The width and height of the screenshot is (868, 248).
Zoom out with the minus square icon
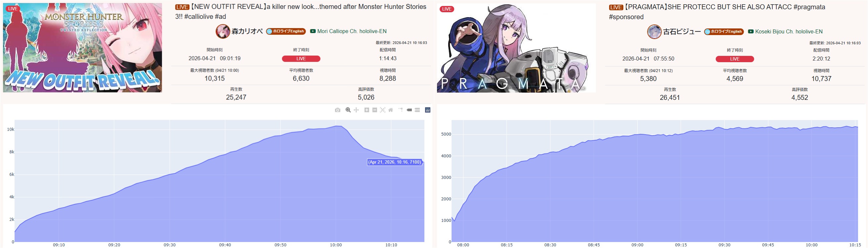click(x=375, y=110)
